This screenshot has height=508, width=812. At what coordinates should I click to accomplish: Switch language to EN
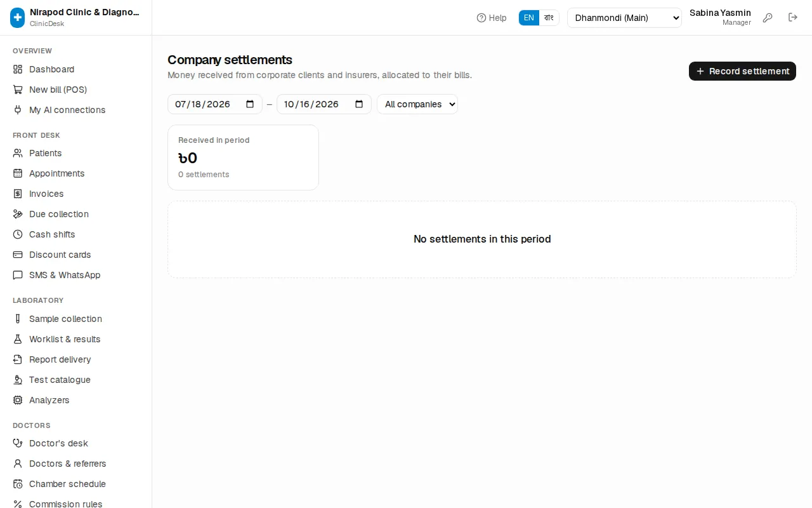tap(529, 18)
